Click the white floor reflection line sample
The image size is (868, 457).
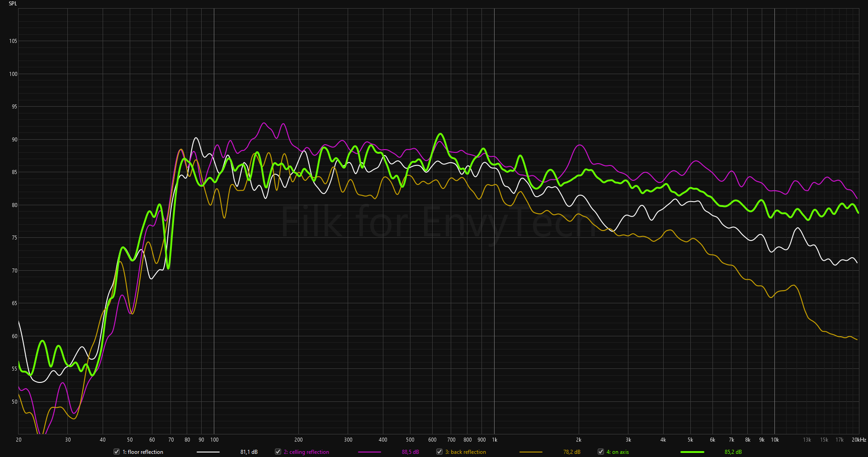point(208,452)
